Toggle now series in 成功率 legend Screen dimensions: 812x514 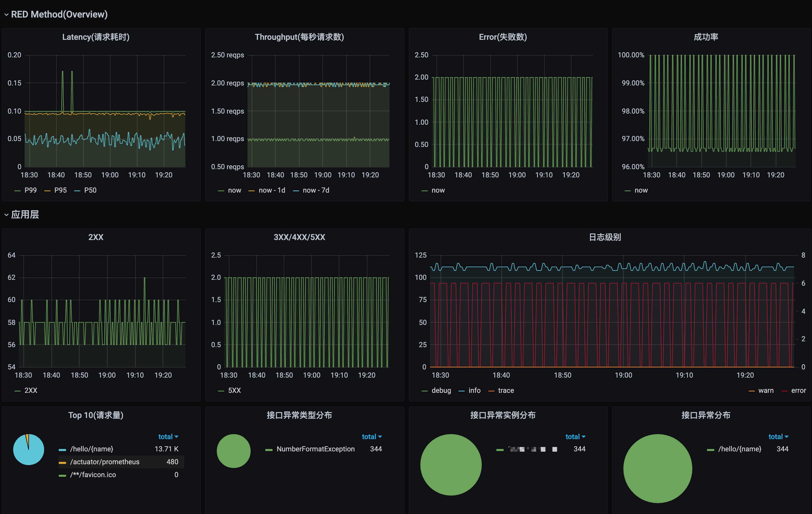641,190
